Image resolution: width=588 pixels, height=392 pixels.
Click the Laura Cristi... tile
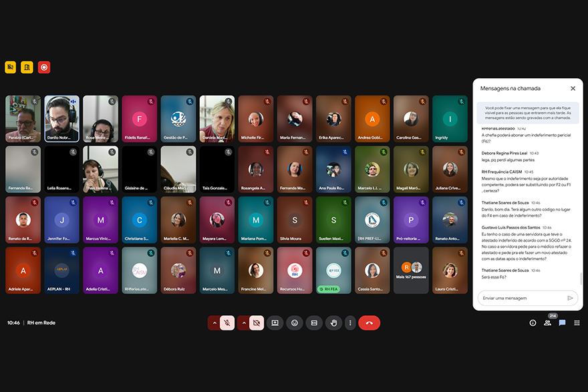click(450, 270)
